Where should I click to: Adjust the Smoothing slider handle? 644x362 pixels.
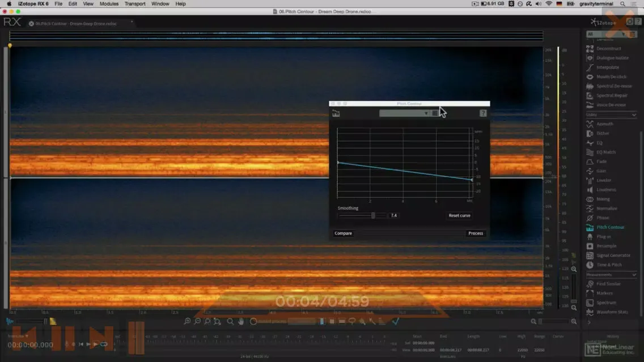point(373,215)
